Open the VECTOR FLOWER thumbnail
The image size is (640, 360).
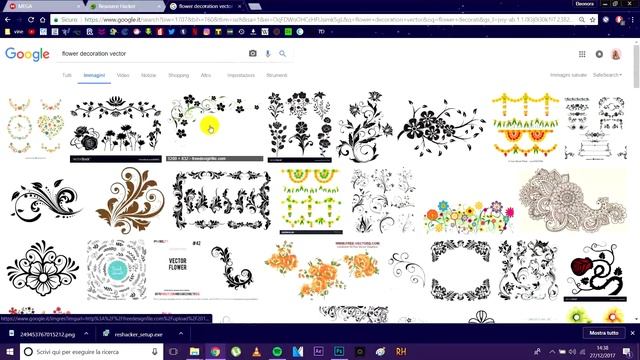coord(206,270)
